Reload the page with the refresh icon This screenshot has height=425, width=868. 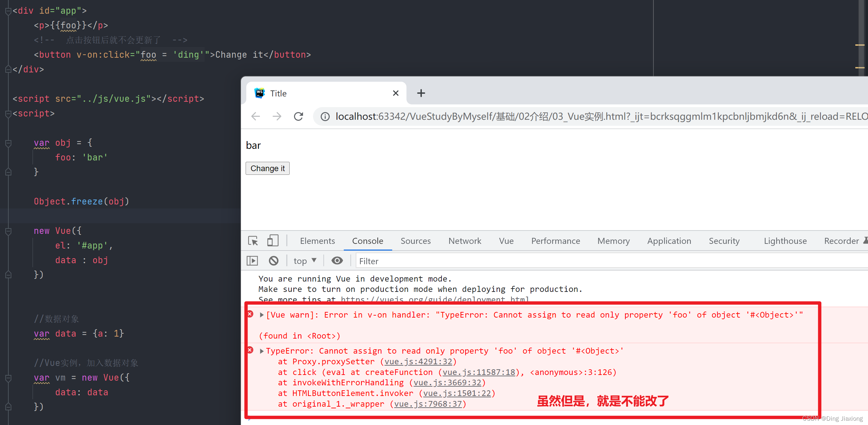coord(299,116)
